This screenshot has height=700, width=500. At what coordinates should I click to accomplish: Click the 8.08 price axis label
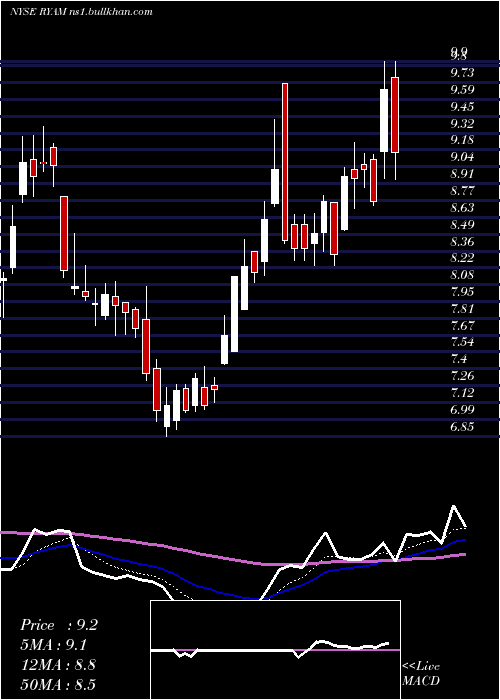point(462,275)
